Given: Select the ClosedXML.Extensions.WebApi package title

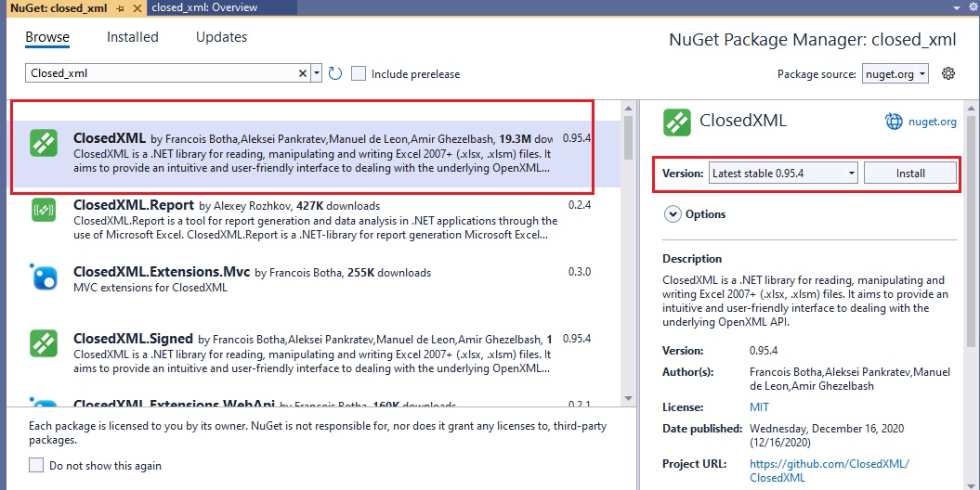Looking at the screenshot, I should (175, 405).
